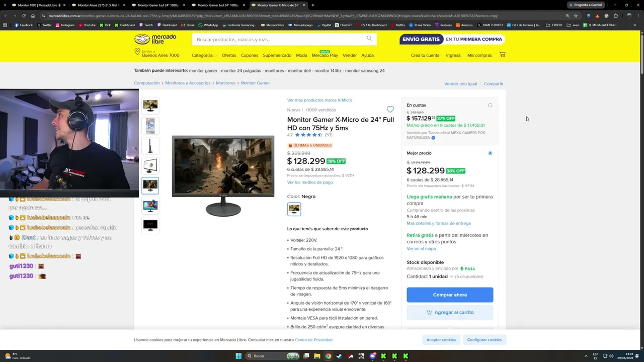Select the 'Mejor precio' radio option
This screenshot has height=362, width=644.
click(x=490, y=153)
